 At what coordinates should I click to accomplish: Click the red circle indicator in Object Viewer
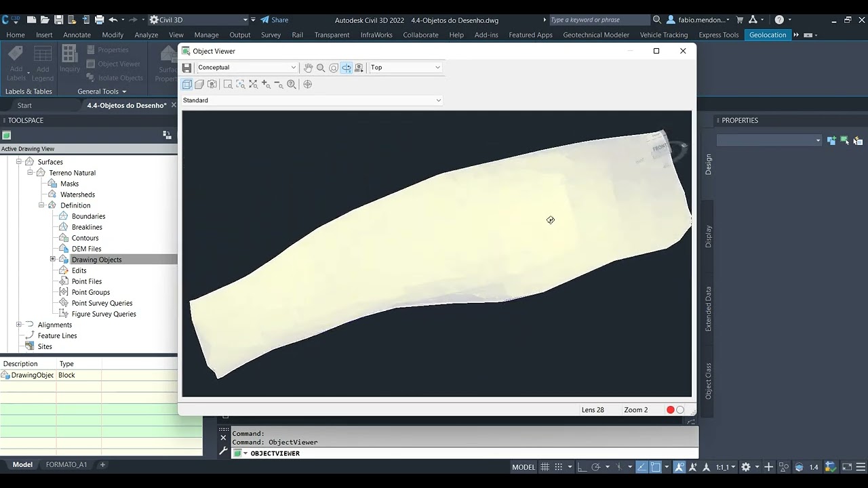[671, 410]
